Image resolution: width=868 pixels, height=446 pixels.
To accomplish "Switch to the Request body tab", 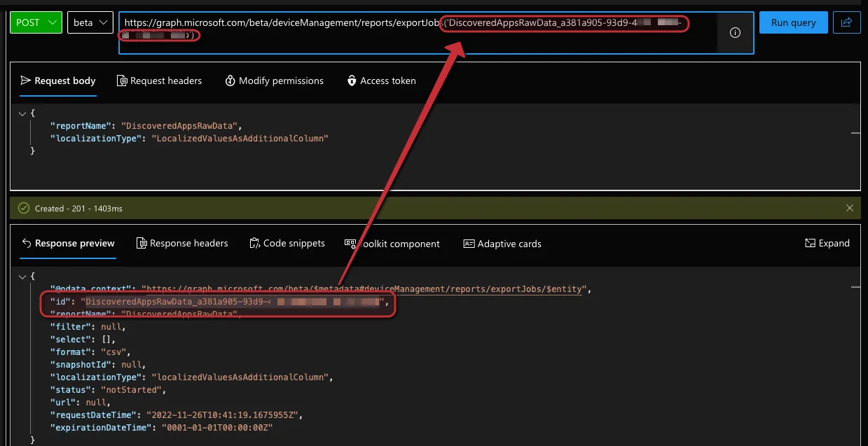I will click(58, 81).
